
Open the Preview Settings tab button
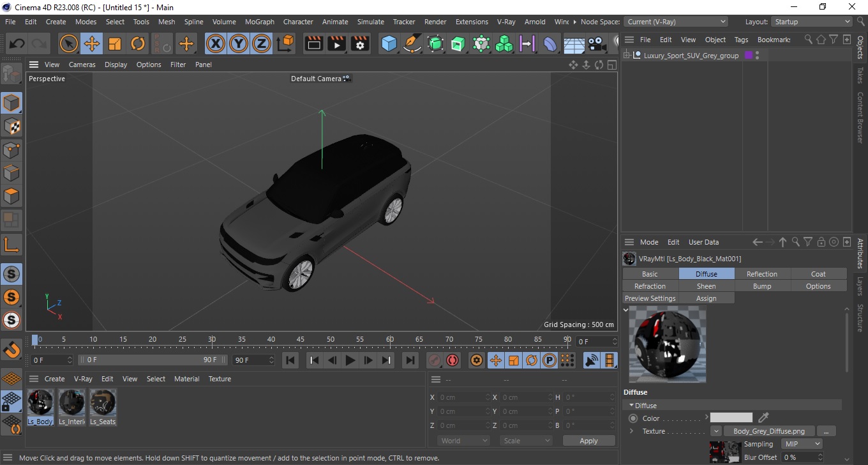pos(650,298)
